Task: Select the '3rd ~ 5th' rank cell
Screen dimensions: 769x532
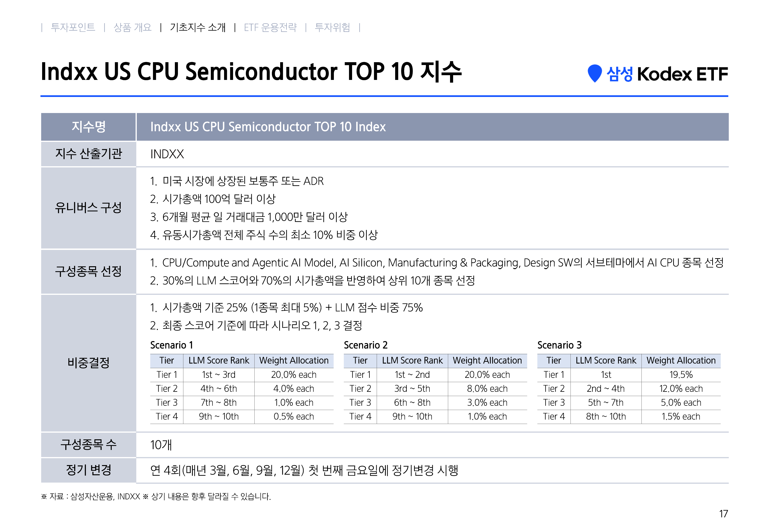Action: tap(412, 389)
